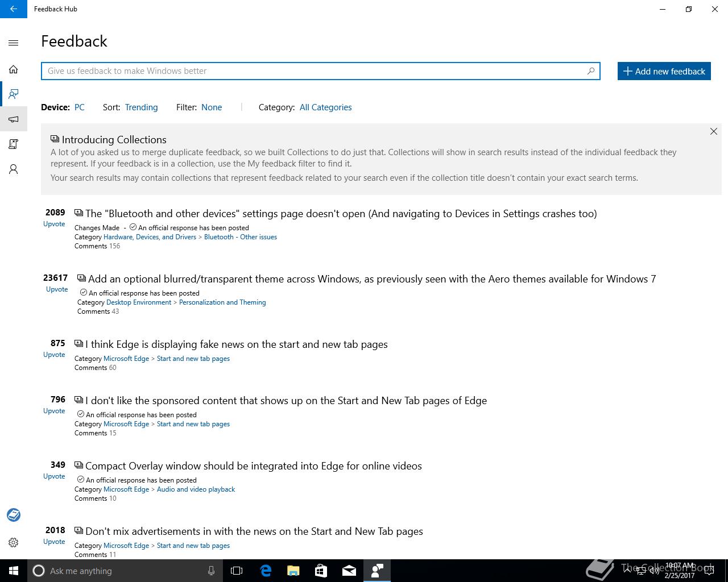
Task: Upvote the mix advertisements feedback
Action: (x=54, y=542)
